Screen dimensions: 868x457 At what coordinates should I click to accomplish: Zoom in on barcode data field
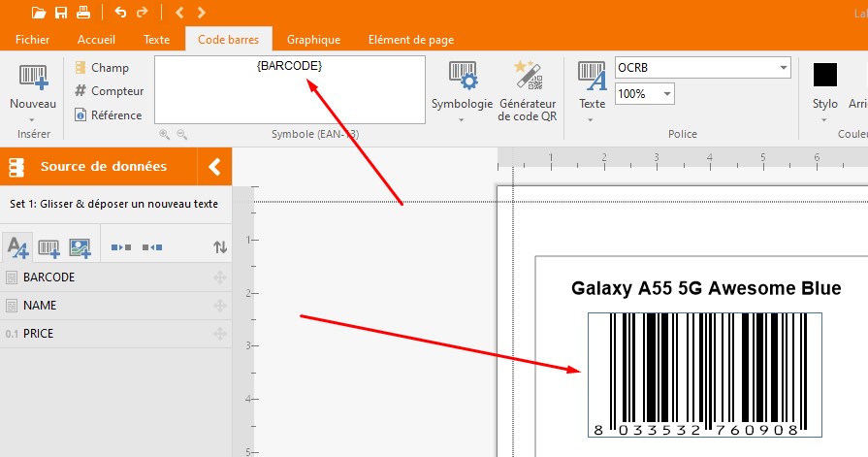coord(164,134)
